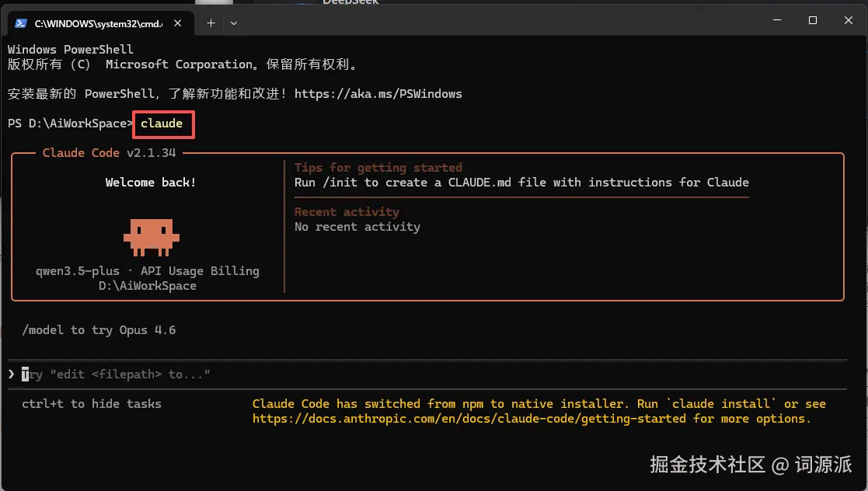The height and width of the screenshot is (491, 868).
Task: Click the 'ctrl+t to hide tasks' hint
Action: 92,404
